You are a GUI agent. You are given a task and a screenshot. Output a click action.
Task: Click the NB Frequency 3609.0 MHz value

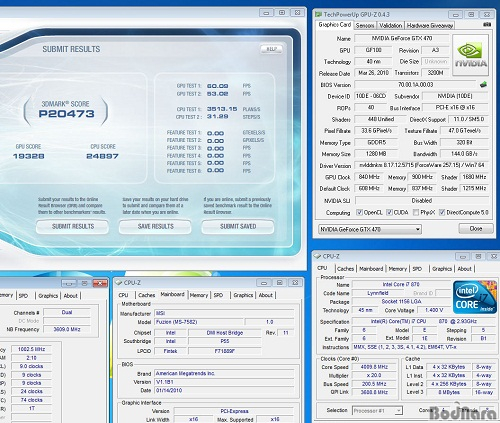coord(67,329)
